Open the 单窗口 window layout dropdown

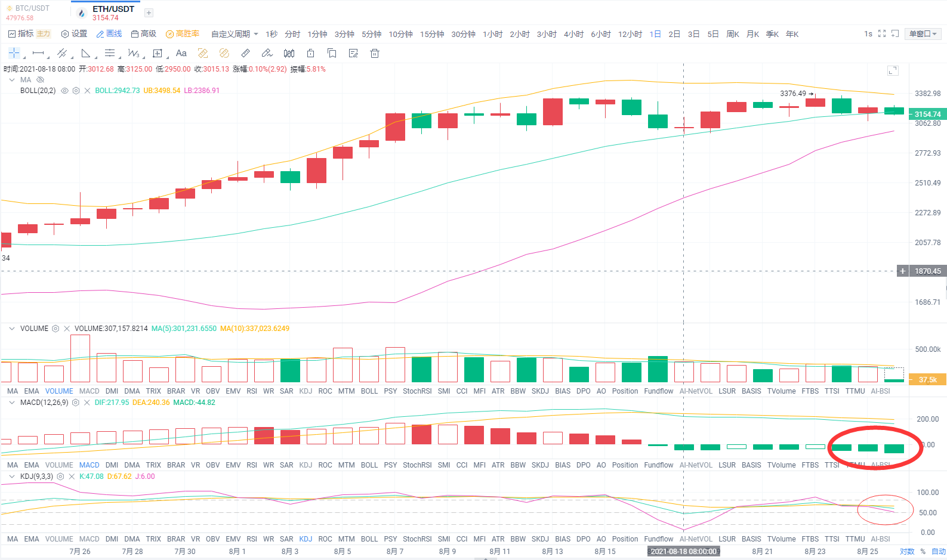click(x=923, y=34)
